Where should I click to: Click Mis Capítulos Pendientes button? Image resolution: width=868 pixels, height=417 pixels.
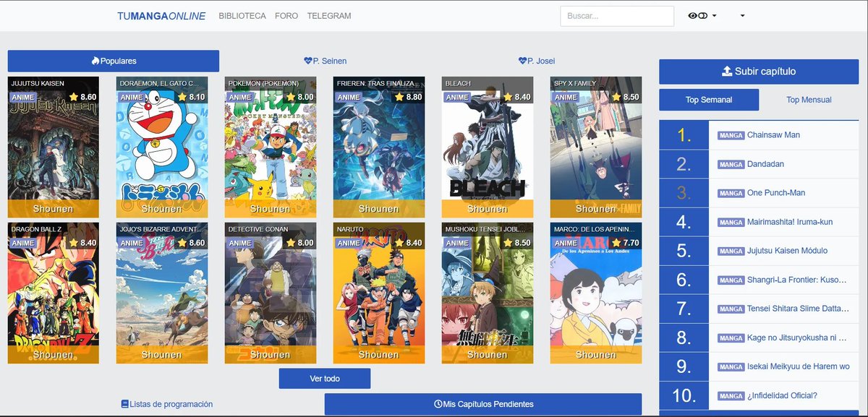pyautogui.click(x=483, y=404)
